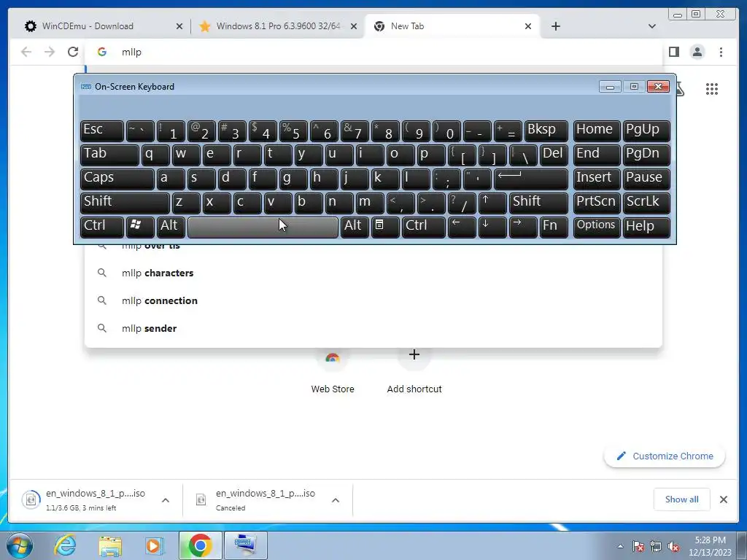Expand options for the downloading iso file
Viewport: 747px width, 560px height.
point(166,500)
